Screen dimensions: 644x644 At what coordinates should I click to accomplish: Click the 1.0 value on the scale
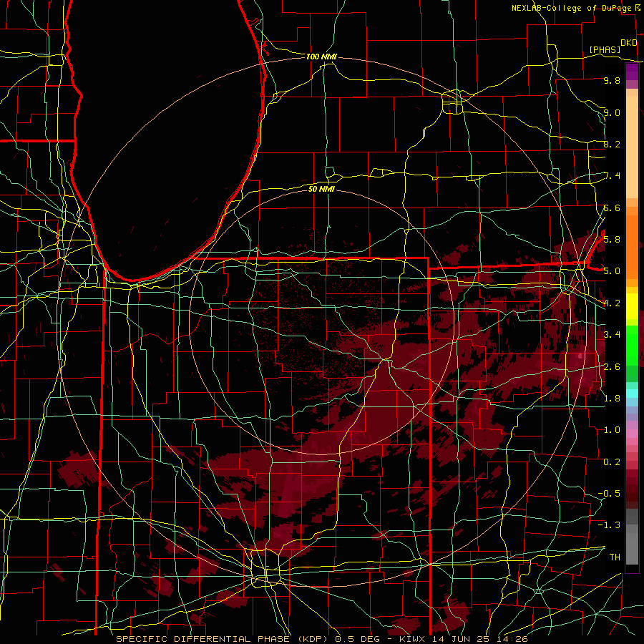tap(612, 429)
